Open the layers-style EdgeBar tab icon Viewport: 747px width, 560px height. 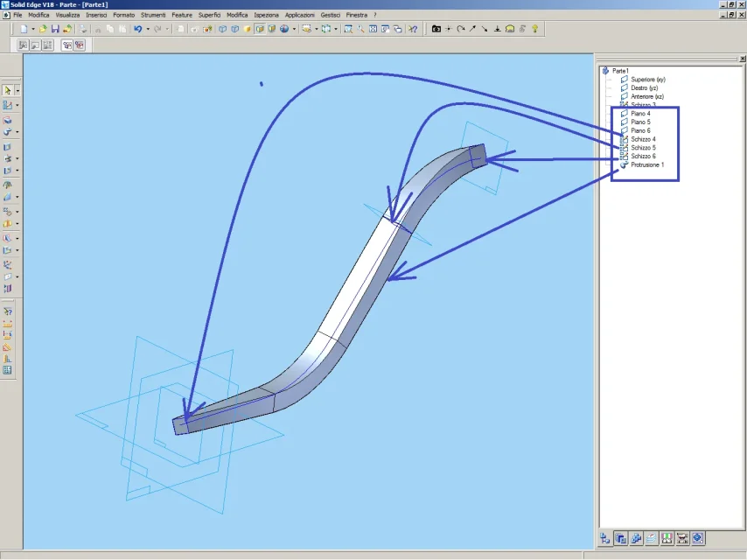point(652,538)
